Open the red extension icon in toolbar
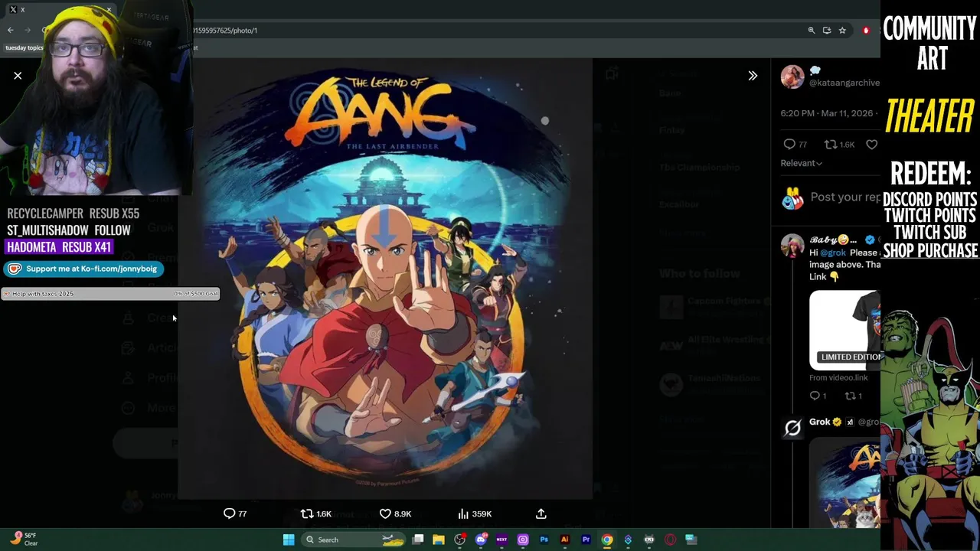The width and height of the screenshot is (980, 551). pyautogui.click(x=866, y=31)
